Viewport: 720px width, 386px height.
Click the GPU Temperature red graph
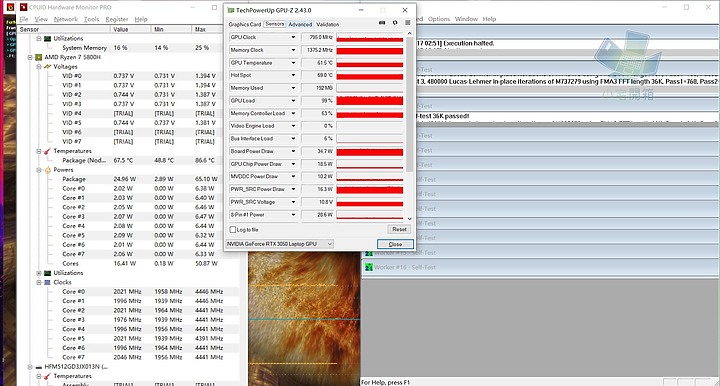[370, 63]
